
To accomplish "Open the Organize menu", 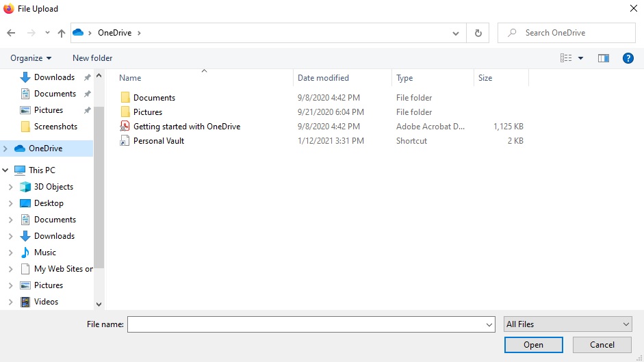I will tap(31, 58).
